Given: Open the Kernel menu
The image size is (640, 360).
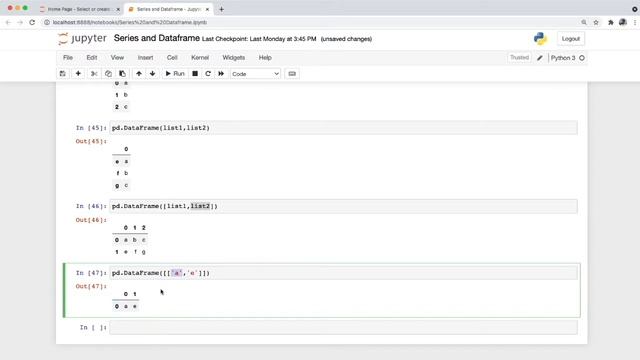Looking at the screenshot, I should [200, 58].
